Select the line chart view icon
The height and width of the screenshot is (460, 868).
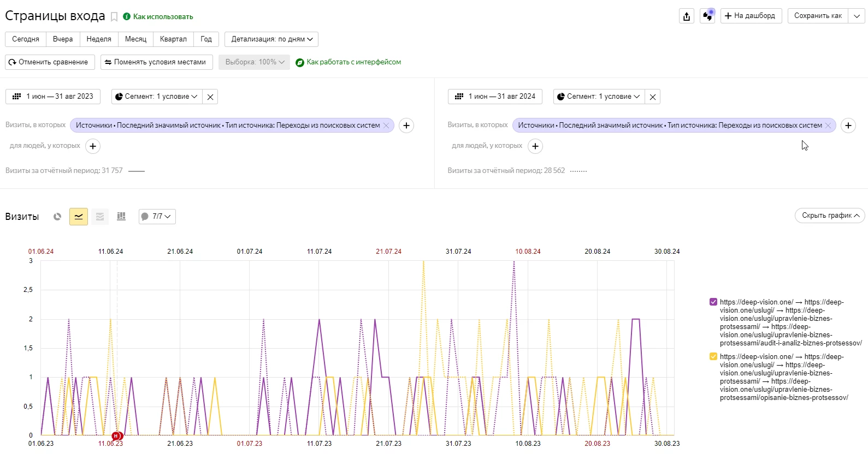[x=79, y=217]
